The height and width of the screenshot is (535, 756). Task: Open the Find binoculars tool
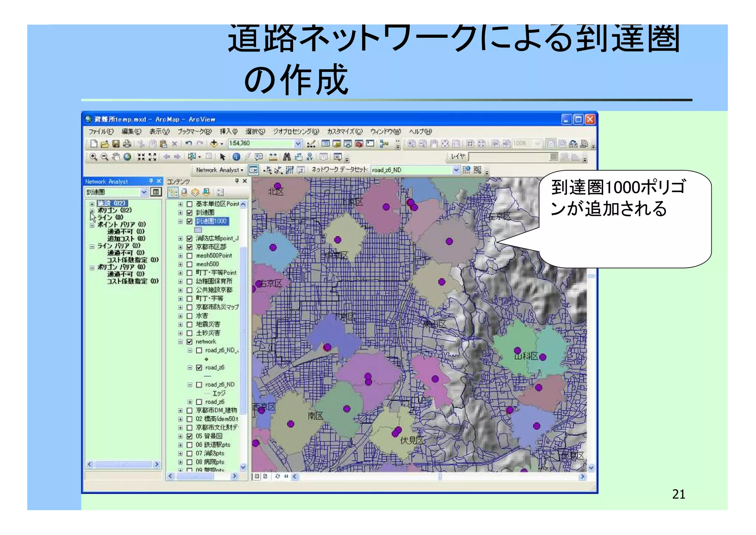287,157
